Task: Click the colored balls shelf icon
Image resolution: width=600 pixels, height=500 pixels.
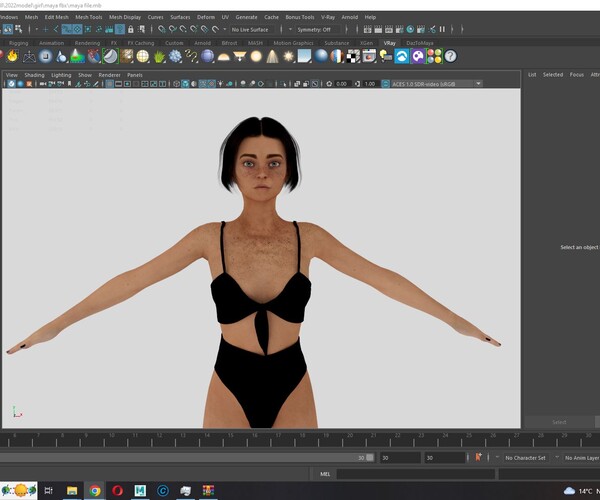Action: click(x=434, y=56)
